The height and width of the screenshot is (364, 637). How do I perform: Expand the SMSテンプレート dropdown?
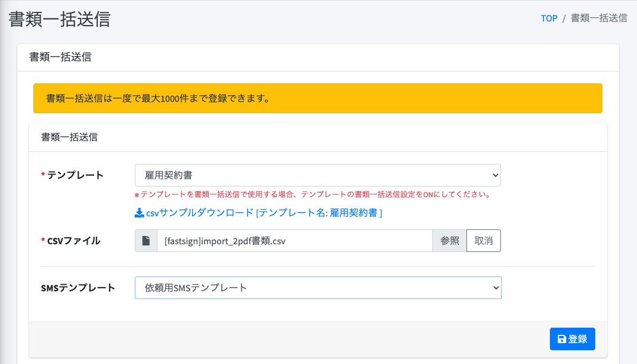coord(317,288)
